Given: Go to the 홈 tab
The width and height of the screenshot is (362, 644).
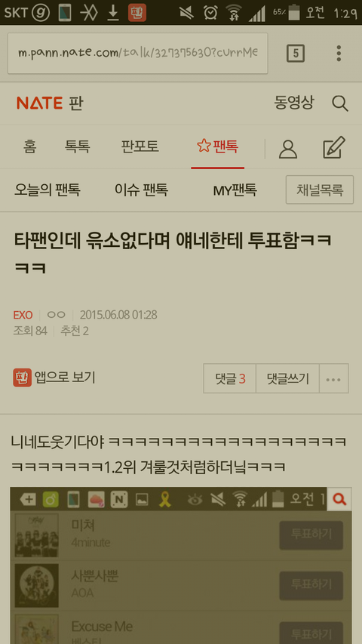Looking at the screenshot, I should coord(29,146).
